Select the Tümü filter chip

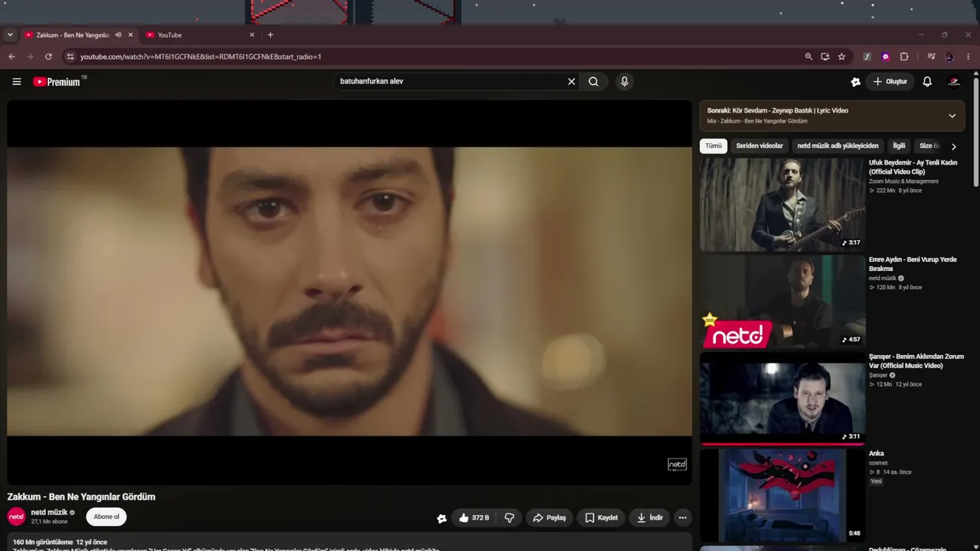click(x=714, y=145)
